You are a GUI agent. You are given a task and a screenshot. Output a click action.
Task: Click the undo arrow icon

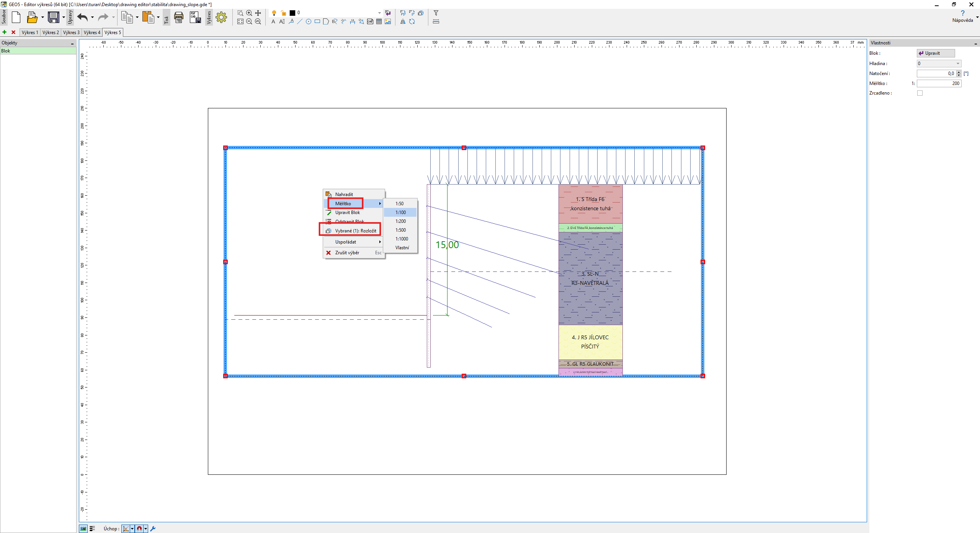click(82, 17)
